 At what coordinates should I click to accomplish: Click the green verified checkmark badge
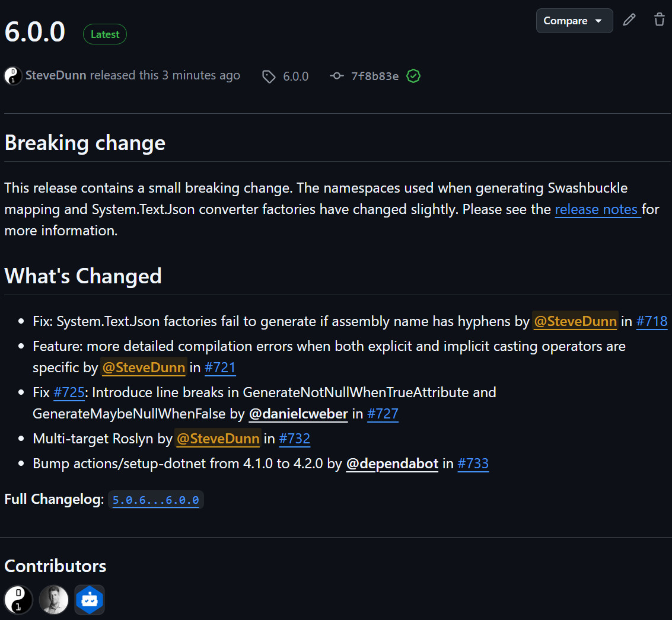(x=413, y=76)
